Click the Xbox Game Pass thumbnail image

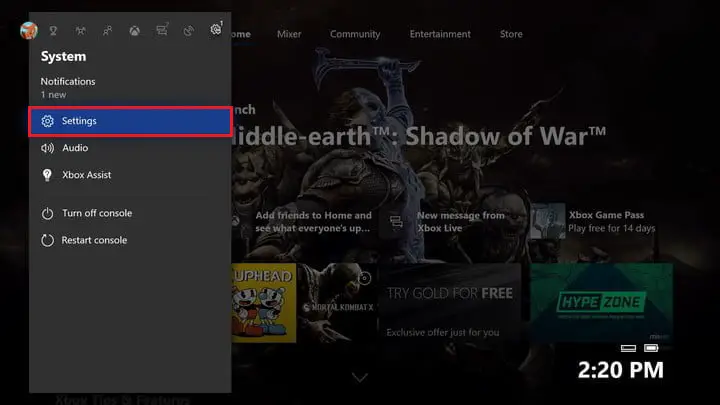[x=547, y=222]
